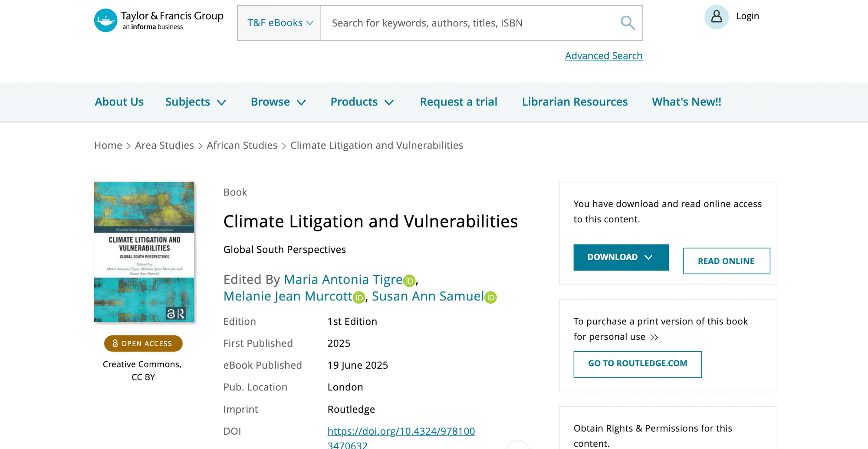Click the book cover thumbnail
The image size is (868, 449).
pyautogui.click(x=144, y=252)
